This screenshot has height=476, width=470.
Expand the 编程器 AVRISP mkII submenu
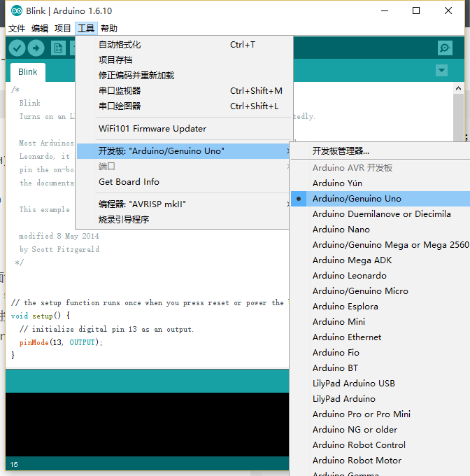[x=183, y=204]
